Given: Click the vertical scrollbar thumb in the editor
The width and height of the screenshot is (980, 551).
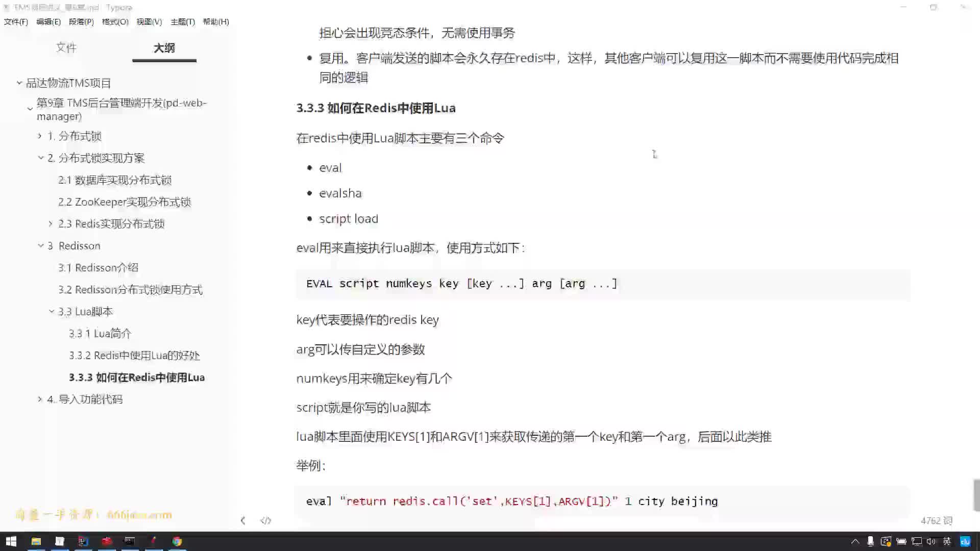Looking at the screenshot, I should pyautogui.click(x=976, y=495).
